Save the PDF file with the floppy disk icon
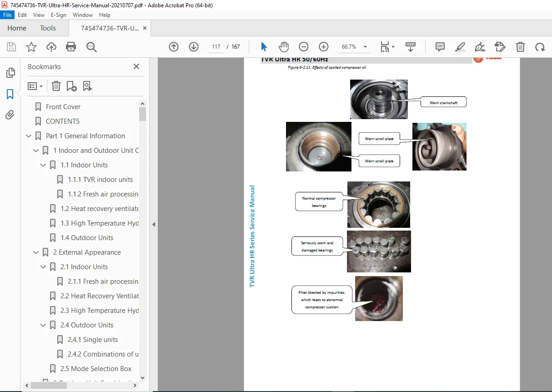Viewport: 552px width, 392px height. (11, 47)
